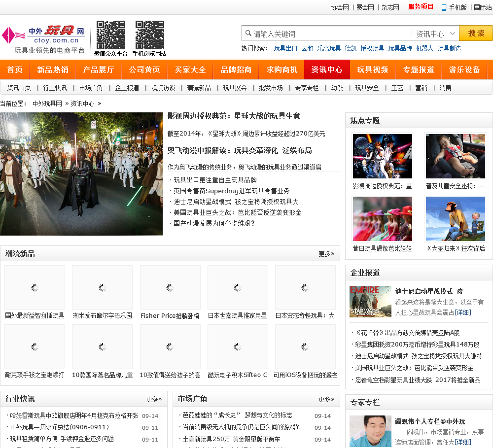Image resolution: width=493 pixels, height=448 pixels.
Task: Click the phone icon beside 手机版
Action: pos(444,7)
